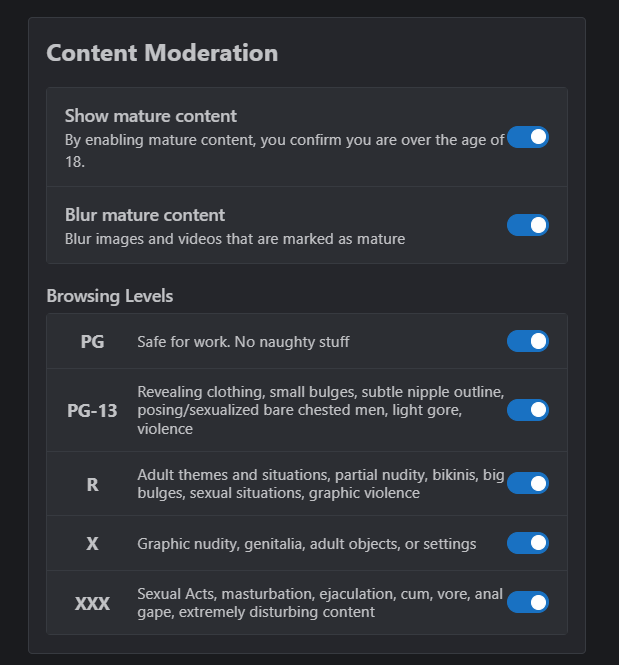Disable the Blur mature content switch
This screenshot has width=619, height=665.
pyautogui.click(x=527, y=225)
